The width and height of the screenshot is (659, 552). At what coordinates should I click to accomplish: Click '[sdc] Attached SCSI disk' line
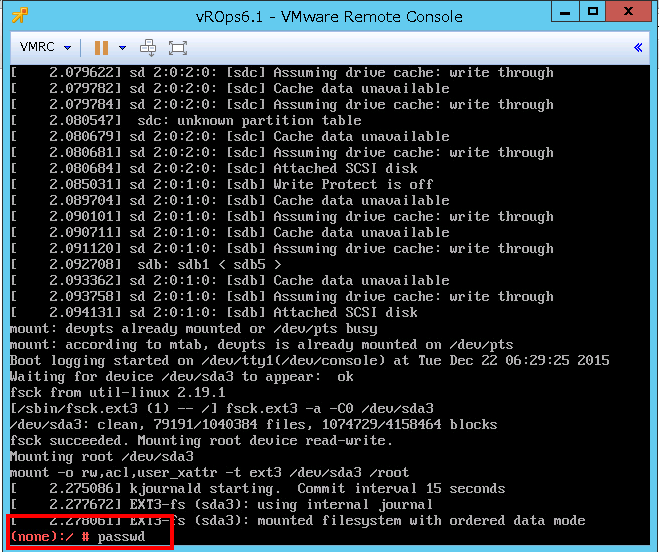tap(214, 168)
